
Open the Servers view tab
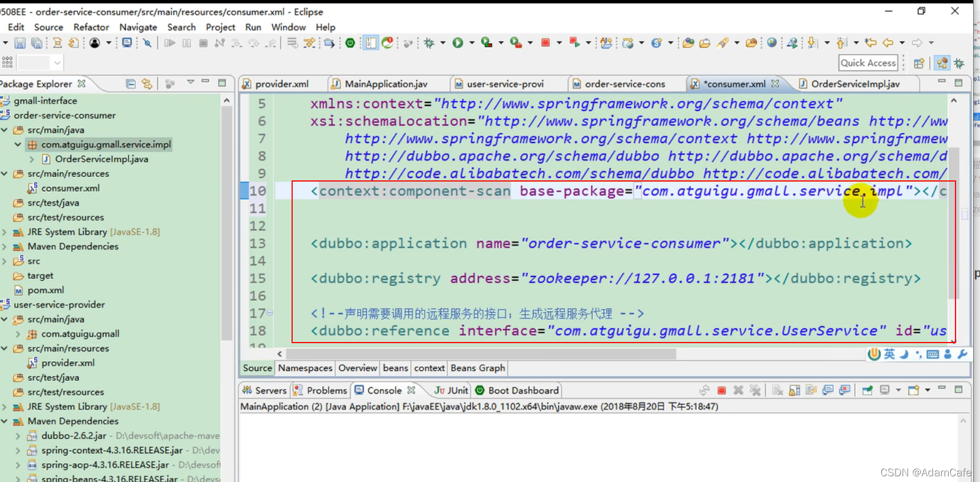pos(264,390)
